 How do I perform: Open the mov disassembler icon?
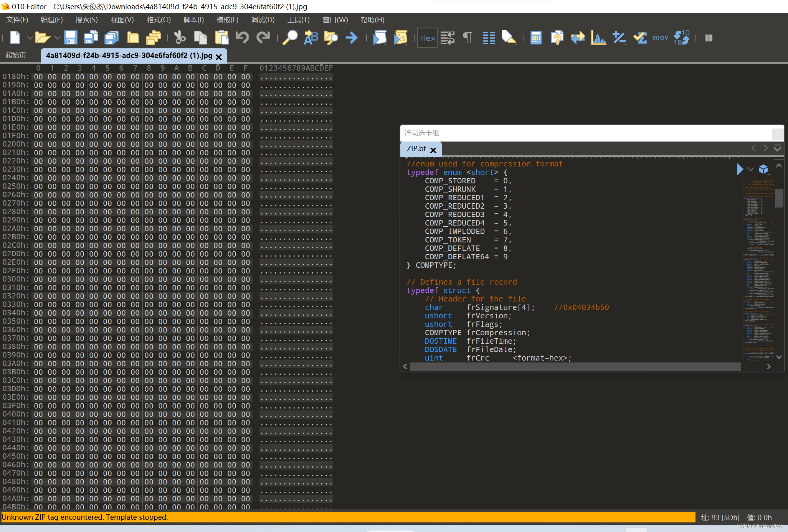[x=661, y=38]
